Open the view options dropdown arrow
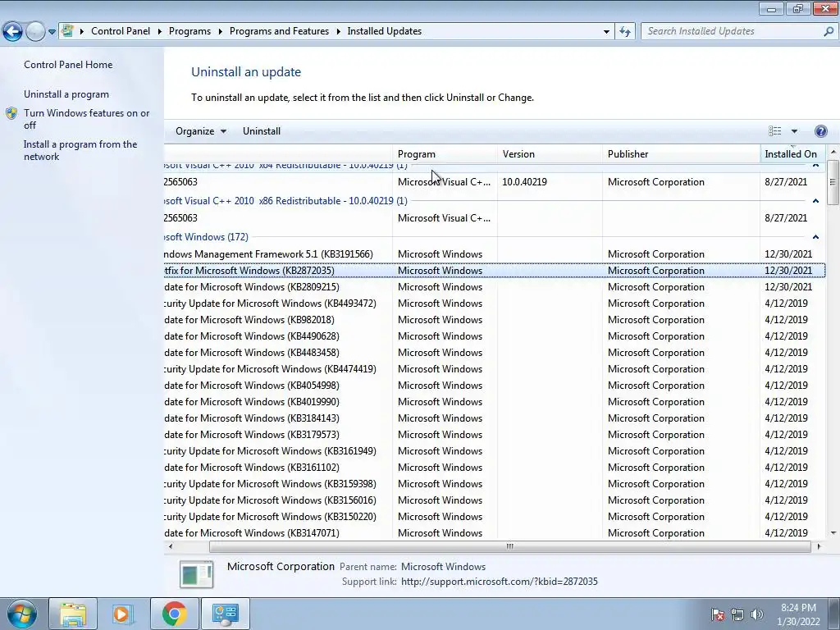 click(x=794, y=131)
